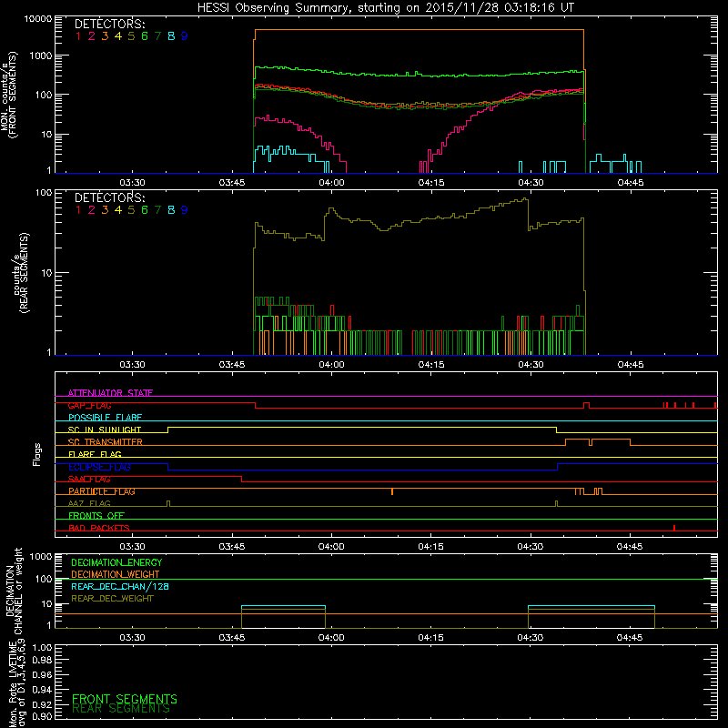The width and height of the screenshot is (728, 728).
Task: Click the POSSIBLE_FLARE flag label
Action: [105, 418]
